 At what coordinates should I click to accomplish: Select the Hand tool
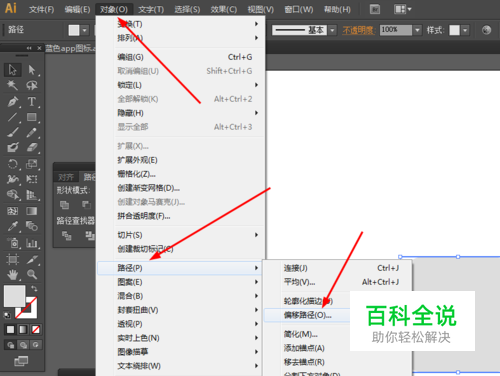pyautogui.click(x=13, y=275)
